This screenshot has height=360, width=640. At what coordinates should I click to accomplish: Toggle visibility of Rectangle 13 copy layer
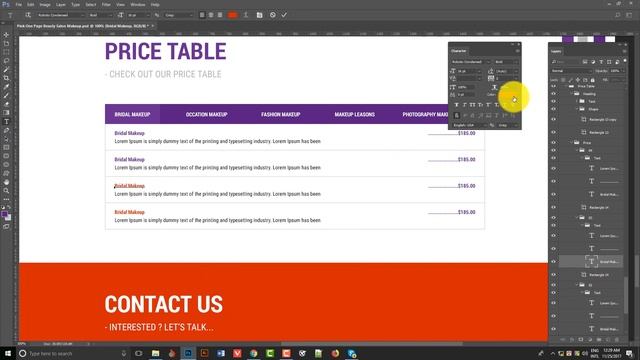(553, 120)
